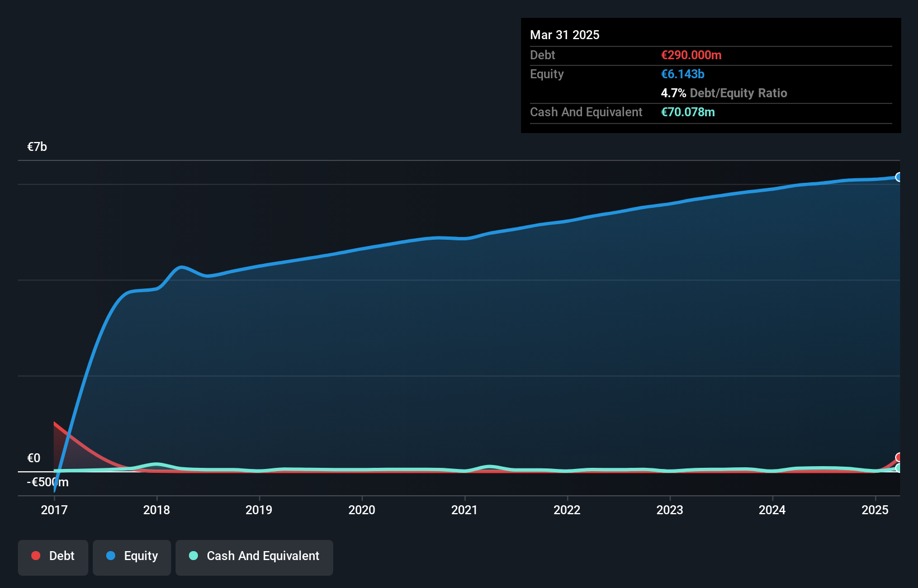Image resolution: width=918 pixels, height=588 pixels.
Task: Click the Cash And Equivalent tooltip label
Action: tap(586, 112)
